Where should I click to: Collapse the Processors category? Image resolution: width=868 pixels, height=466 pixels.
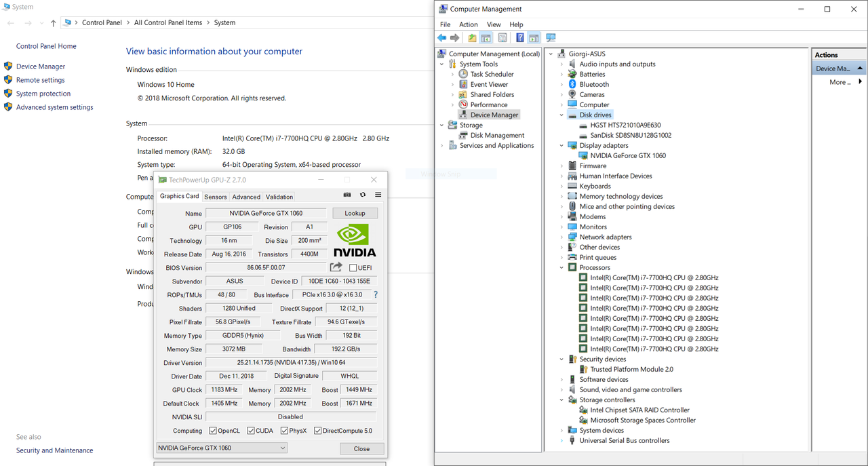pyautogui.click(x=561, y=268)
